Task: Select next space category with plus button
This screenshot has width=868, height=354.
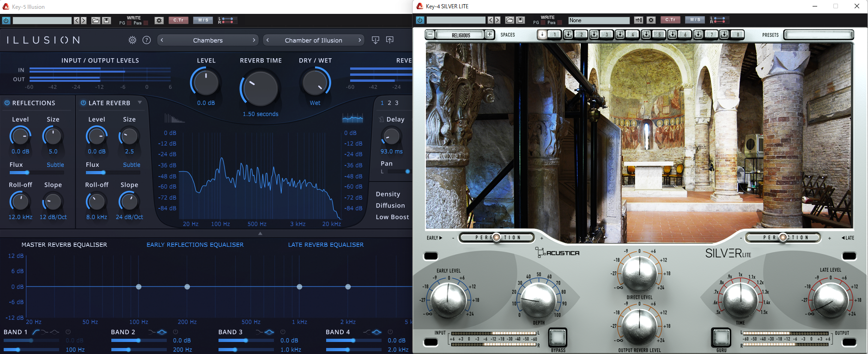Action: (x=490, y=35)
